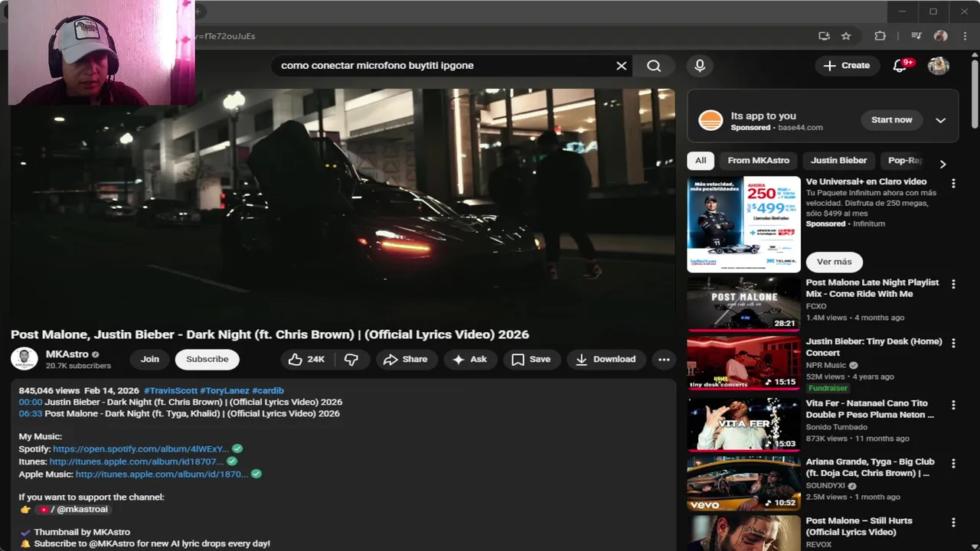The image size is (980, 551).
Task: Subscribe to MKAstro
Action: pyautogui.click(x=207, y=359)
